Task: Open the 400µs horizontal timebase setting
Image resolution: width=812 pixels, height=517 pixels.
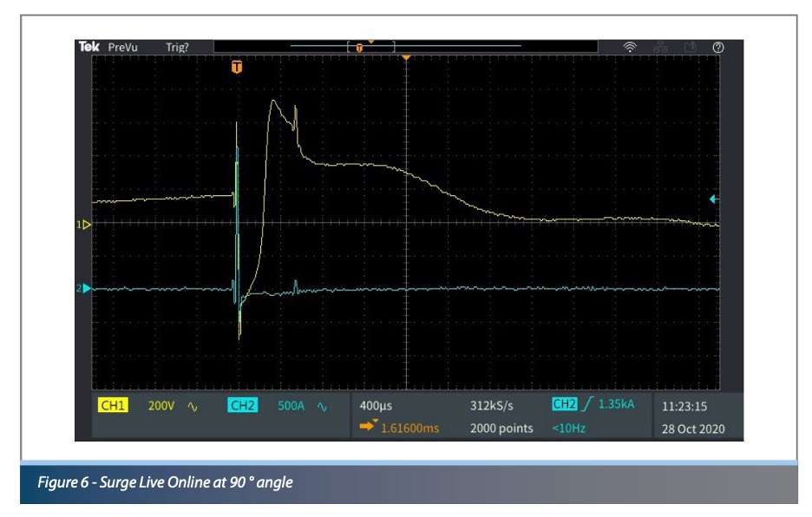Action: [376, 405]
